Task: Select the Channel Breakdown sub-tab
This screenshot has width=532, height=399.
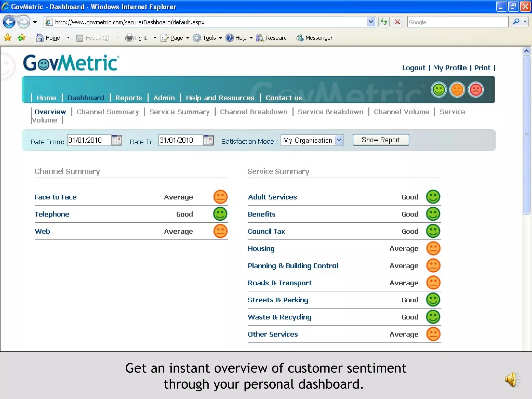Action: 254,112
